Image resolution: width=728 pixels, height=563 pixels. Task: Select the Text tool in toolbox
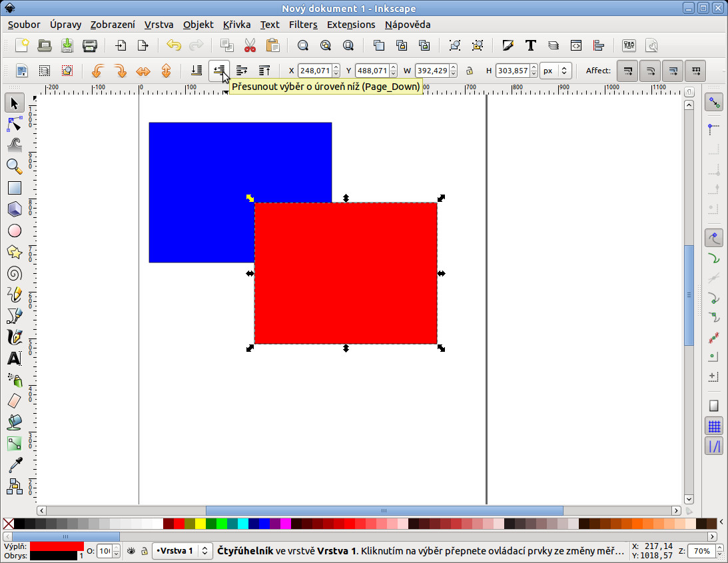15,358
